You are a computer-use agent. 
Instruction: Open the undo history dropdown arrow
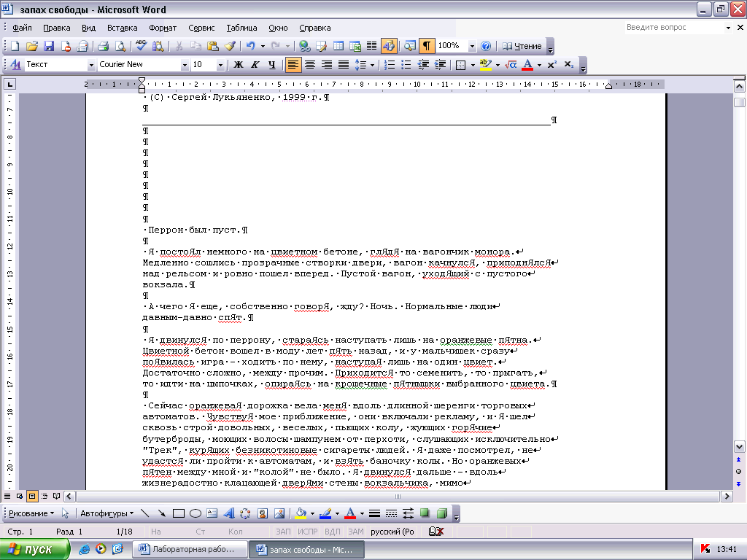point(263,47)
